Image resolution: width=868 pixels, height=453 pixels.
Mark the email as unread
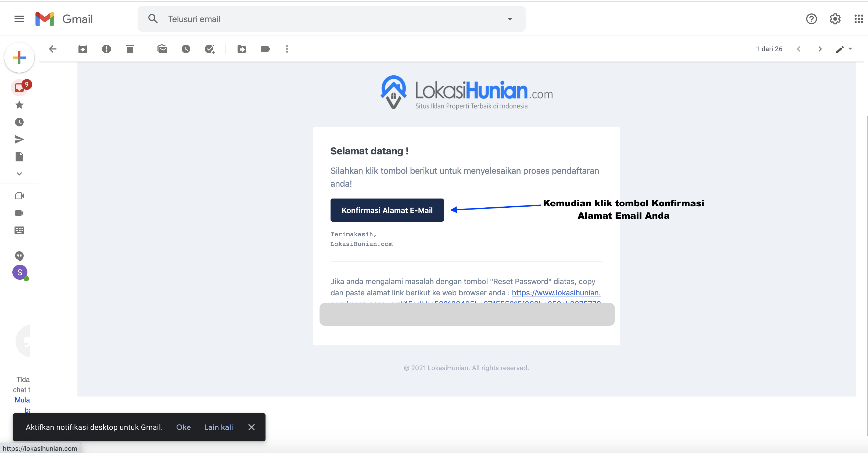162,49
